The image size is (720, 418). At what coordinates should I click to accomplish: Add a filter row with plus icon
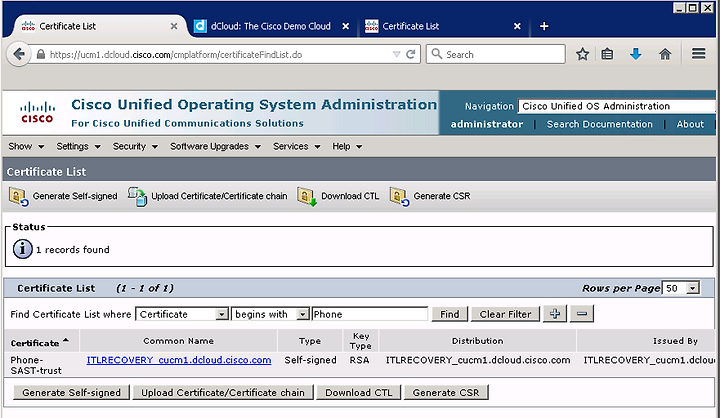click(555, 314)
